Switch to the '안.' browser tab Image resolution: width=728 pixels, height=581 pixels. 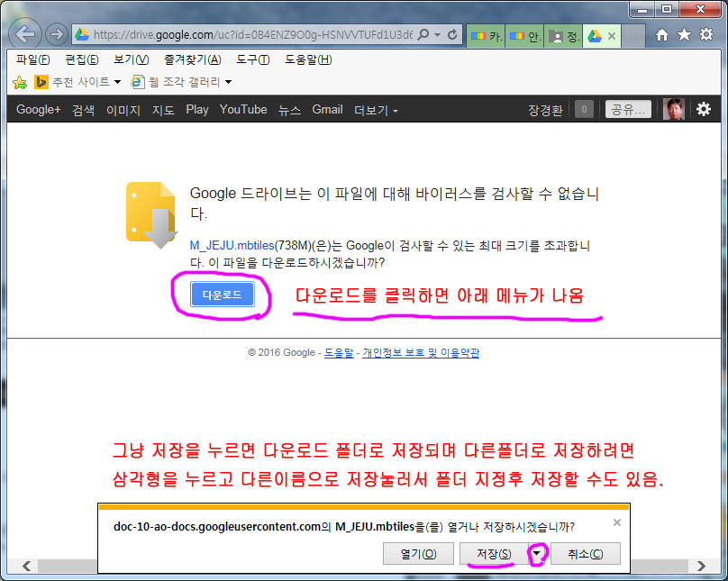[524, 36]
